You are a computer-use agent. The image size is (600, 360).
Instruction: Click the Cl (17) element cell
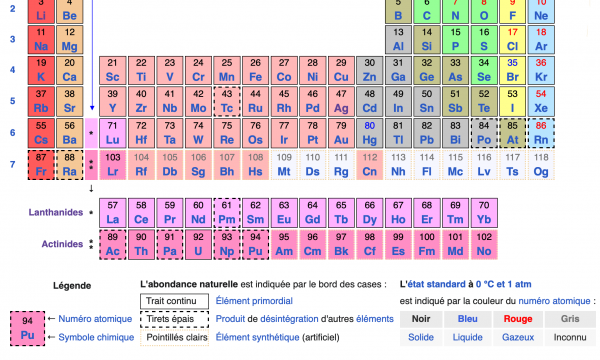coord(513,39)
